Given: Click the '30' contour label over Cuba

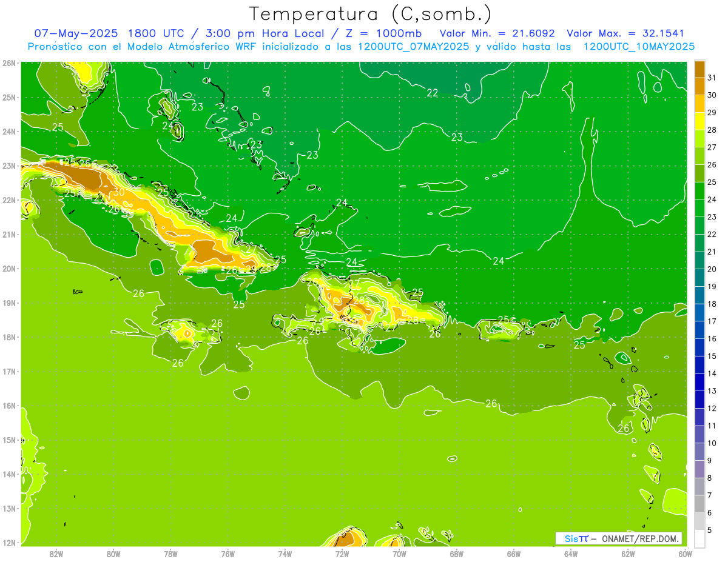Looking at the screenshot, I should coord(119,192).
